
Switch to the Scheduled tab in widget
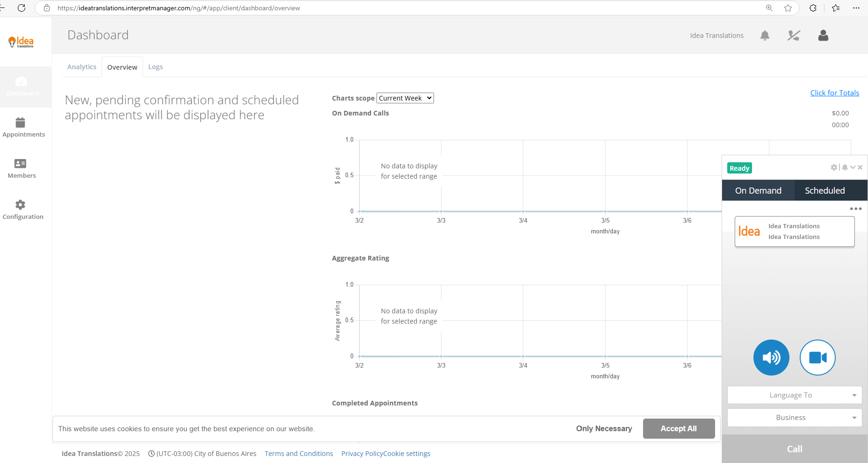825,191
